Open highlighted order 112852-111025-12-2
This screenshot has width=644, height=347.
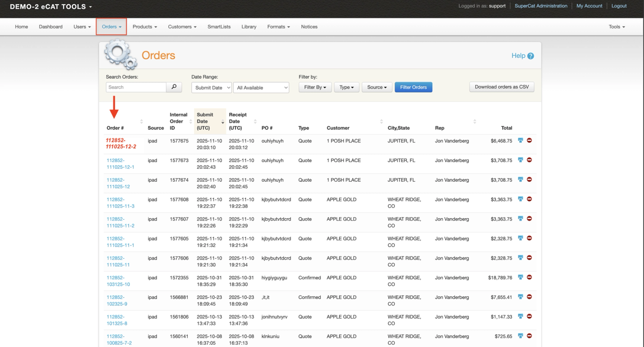coord(121,144)
